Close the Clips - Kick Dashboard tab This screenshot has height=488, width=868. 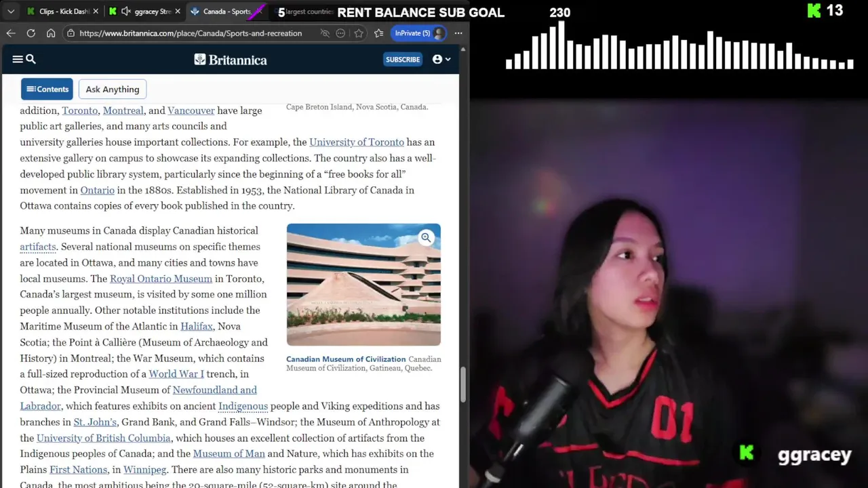(96, 12)
